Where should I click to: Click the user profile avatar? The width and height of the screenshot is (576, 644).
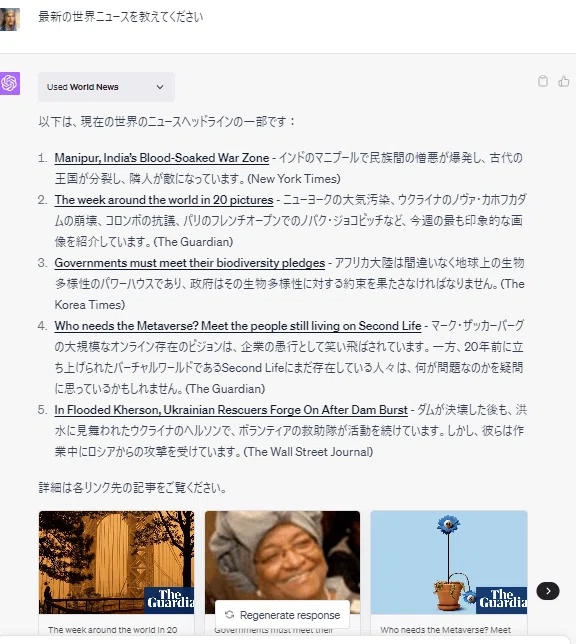click(x=9, y=19)
